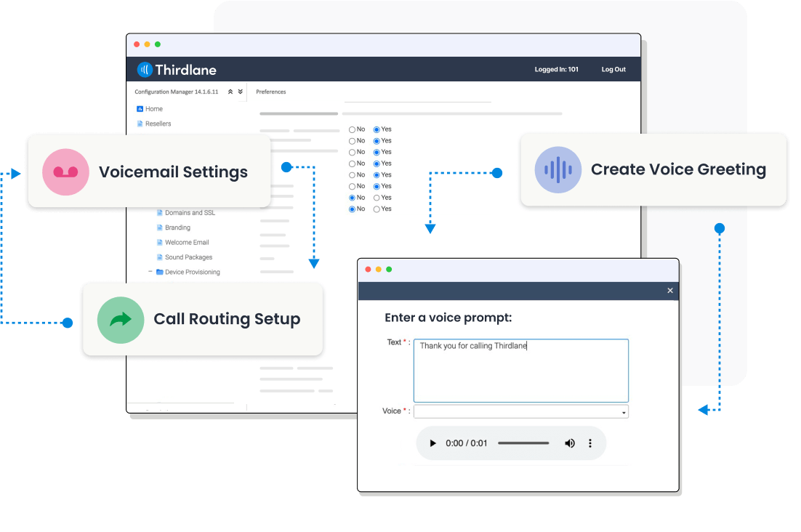This screenshot has width=801, height=532.
Task: Expand all tree items with double-down chevron
Action: click(240, 92)
